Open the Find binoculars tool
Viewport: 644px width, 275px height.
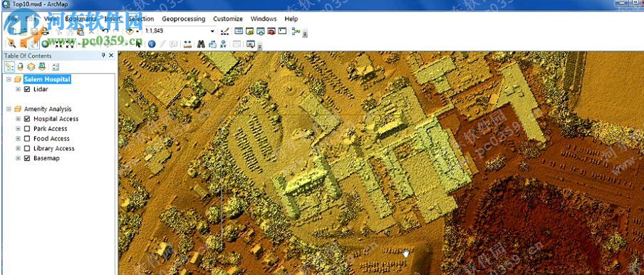tap(201, 44)
